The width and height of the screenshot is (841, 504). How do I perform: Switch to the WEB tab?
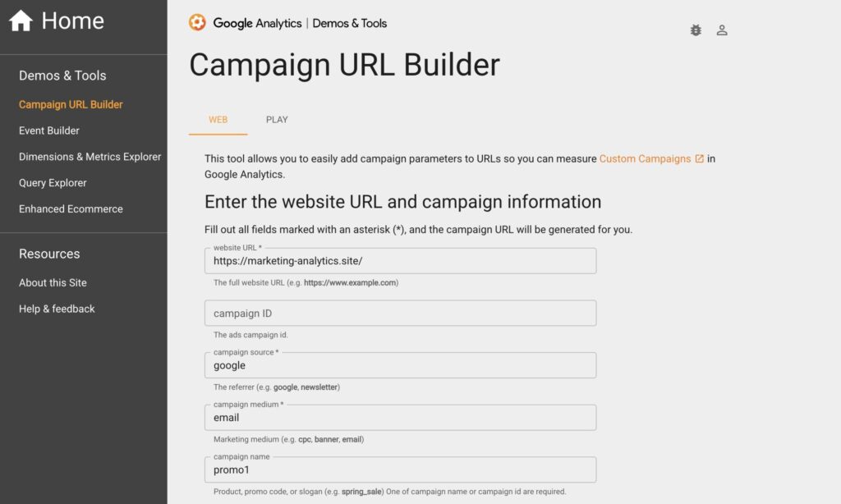[218, 120]
